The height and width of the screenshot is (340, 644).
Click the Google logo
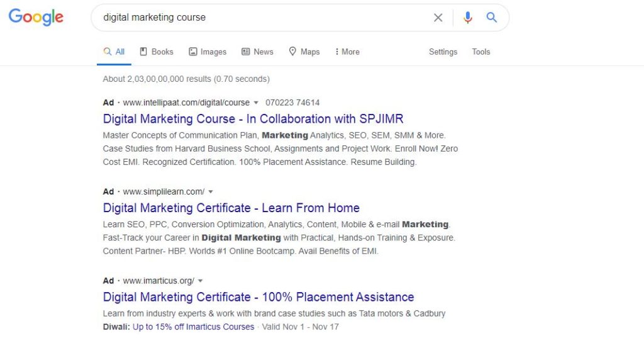pyautogui.click(x=36, y=17)
